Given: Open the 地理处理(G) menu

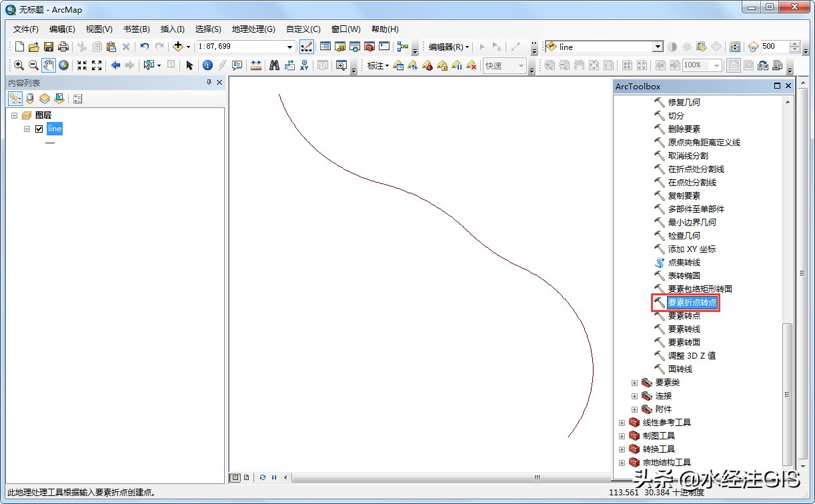Looking at the screenshot, I should (253, 29).
